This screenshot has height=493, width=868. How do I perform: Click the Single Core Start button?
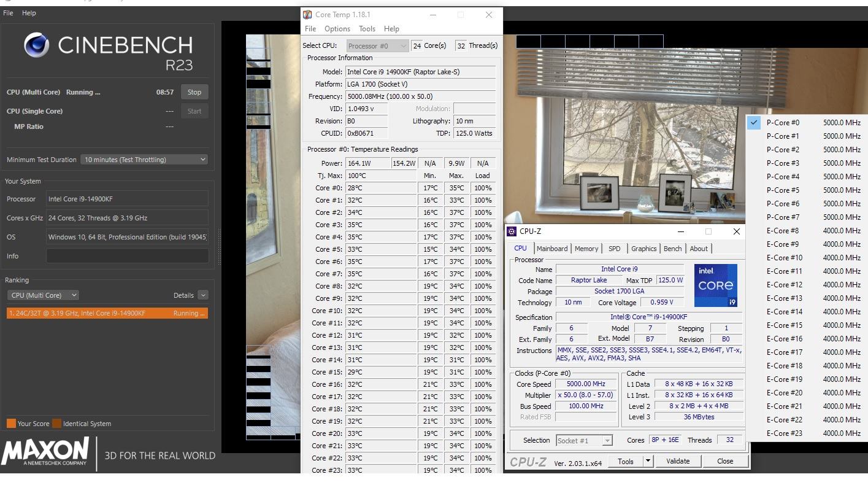pos(194,111)
